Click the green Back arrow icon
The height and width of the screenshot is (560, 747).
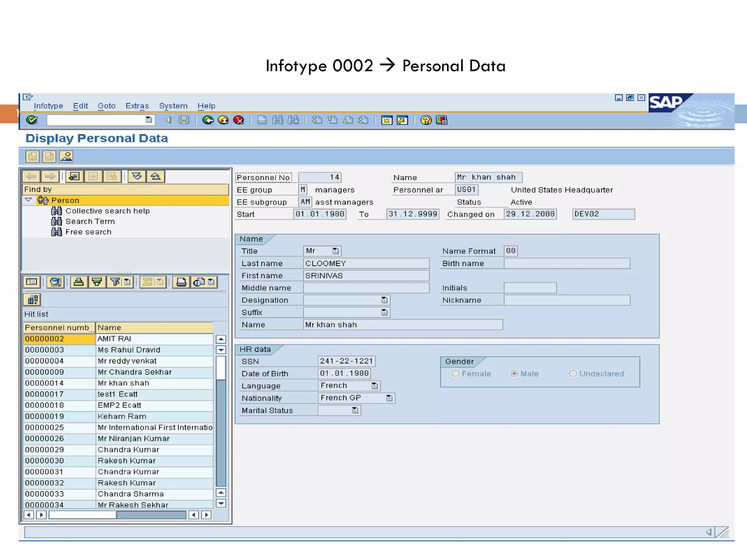click(208, 120)
